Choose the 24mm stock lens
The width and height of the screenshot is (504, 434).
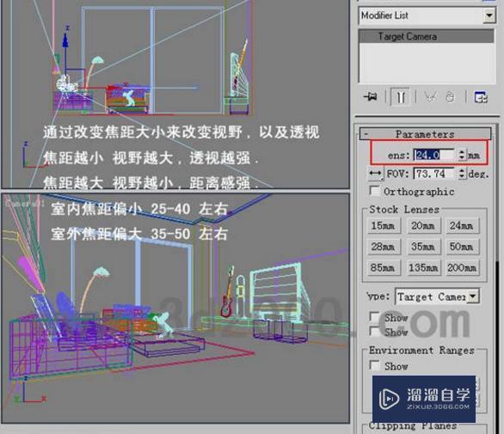[462, 225]
